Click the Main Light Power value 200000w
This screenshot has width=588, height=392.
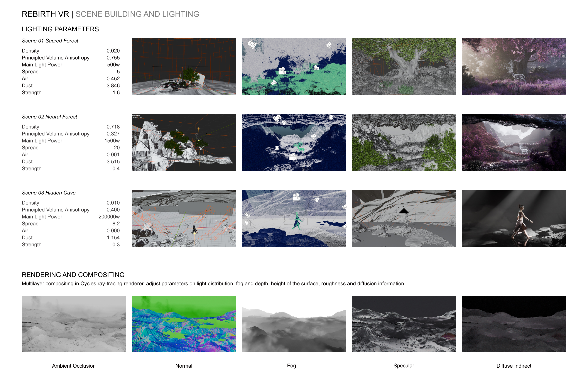click(109, 217)
